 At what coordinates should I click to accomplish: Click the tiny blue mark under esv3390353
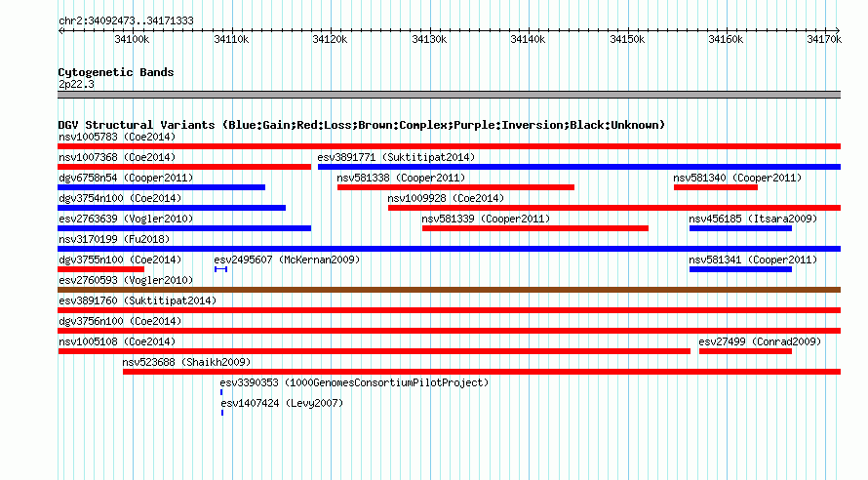[x=221, y=392]
